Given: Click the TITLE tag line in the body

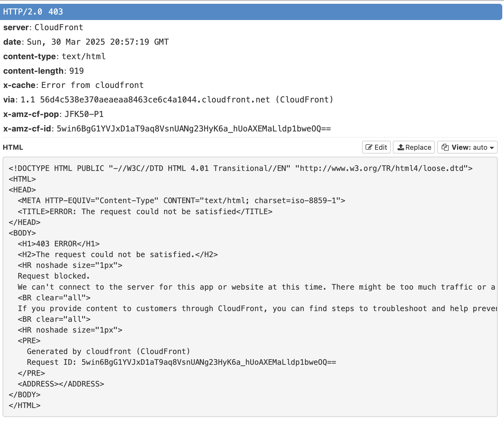Looking at the screenshot, I should pos(145,212).
